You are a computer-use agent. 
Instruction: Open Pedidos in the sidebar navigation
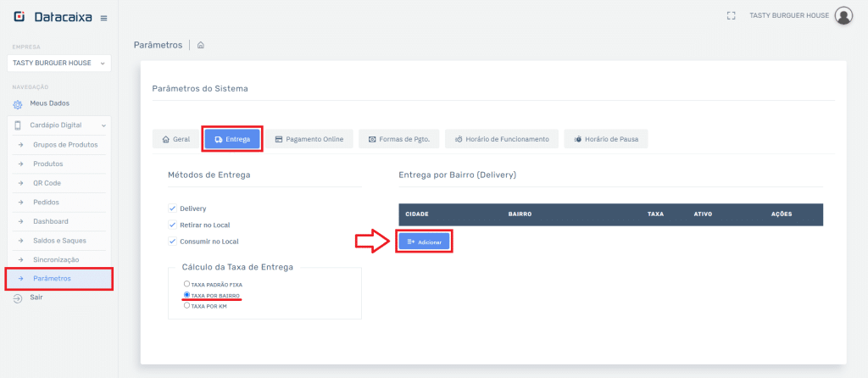47,203
